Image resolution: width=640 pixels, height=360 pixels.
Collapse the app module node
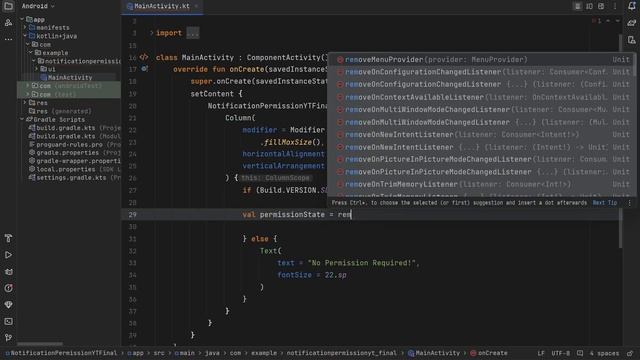pyautogui.click(x=22, y=19)
